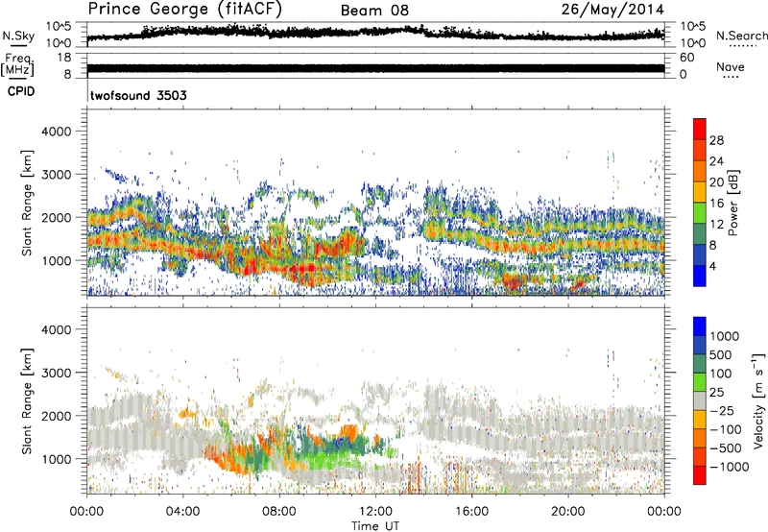The image size is (768, 532).
Task: Click the red bottom of Velocity color bar
Action: click(x=700, y=475)
